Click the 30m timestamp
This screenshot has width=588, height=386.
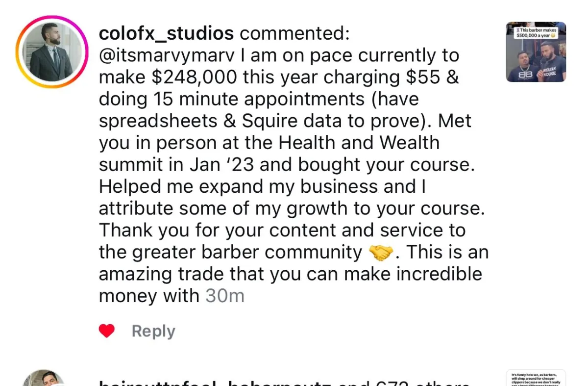[x=224, y=296]
